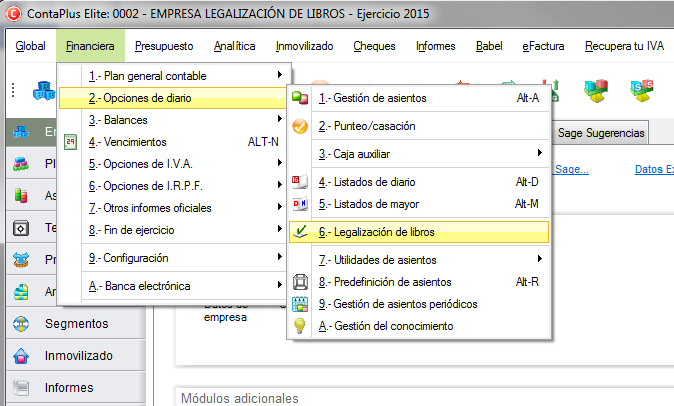Click the green check Legalización de libros icon

300,232
